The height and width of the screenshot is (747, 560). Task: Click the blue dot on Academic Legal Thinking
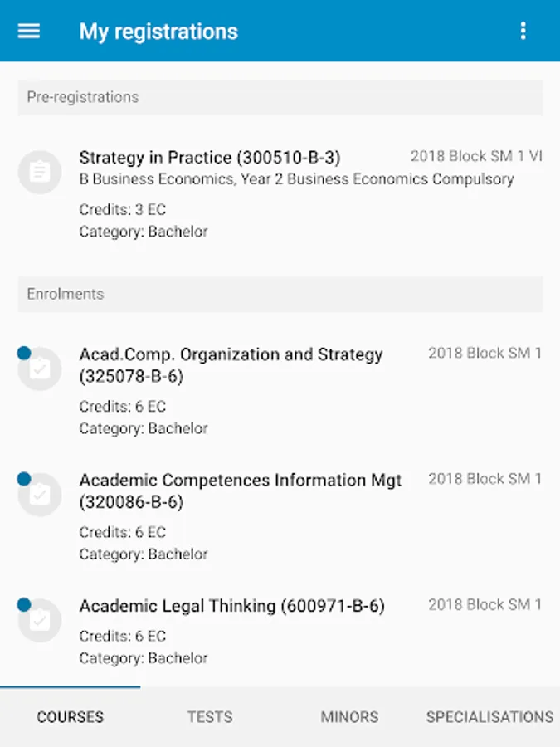coord(24,604)
